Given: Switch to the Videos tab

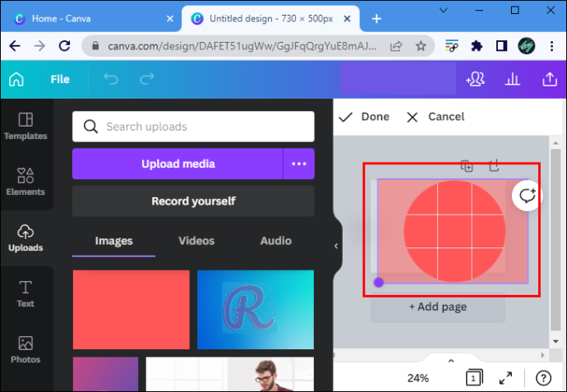Looking at the screenshot, I should 196,241.
